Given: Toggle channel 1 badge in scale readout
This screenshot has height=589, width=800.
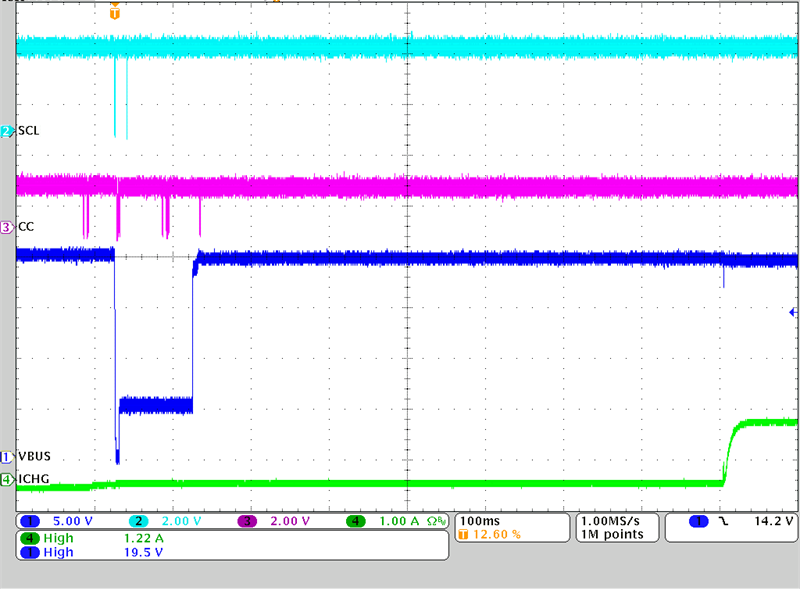Looking at the screenshot, I should tap(30, 522).
